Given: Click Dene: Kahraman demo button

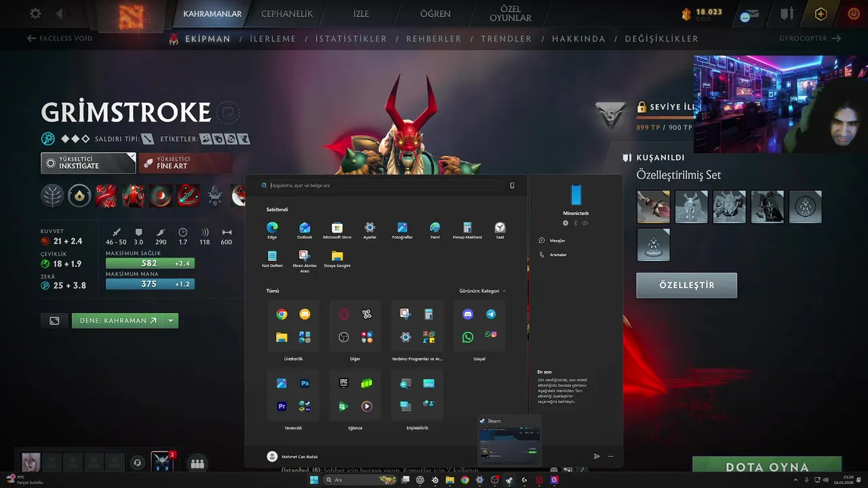Looking at the screenshot, I should [117, 321].
